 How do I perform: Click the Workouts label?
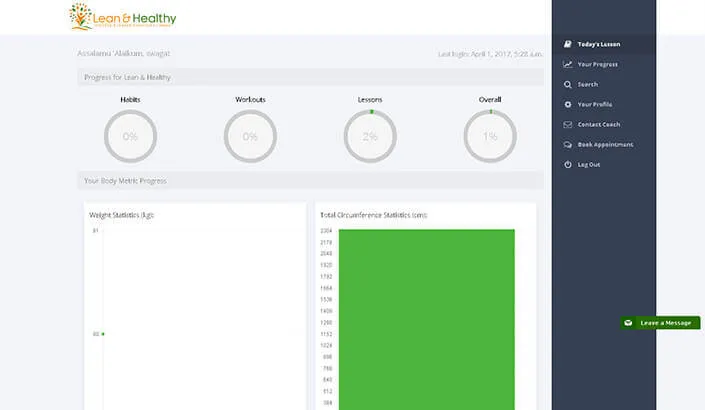point(250,100)
